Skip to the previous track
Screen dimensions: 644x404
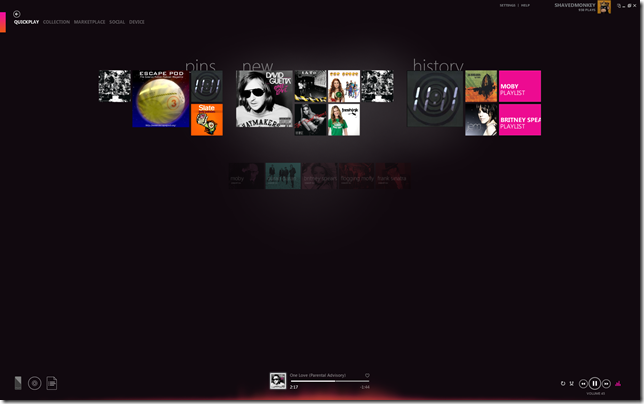coord(583,383)
